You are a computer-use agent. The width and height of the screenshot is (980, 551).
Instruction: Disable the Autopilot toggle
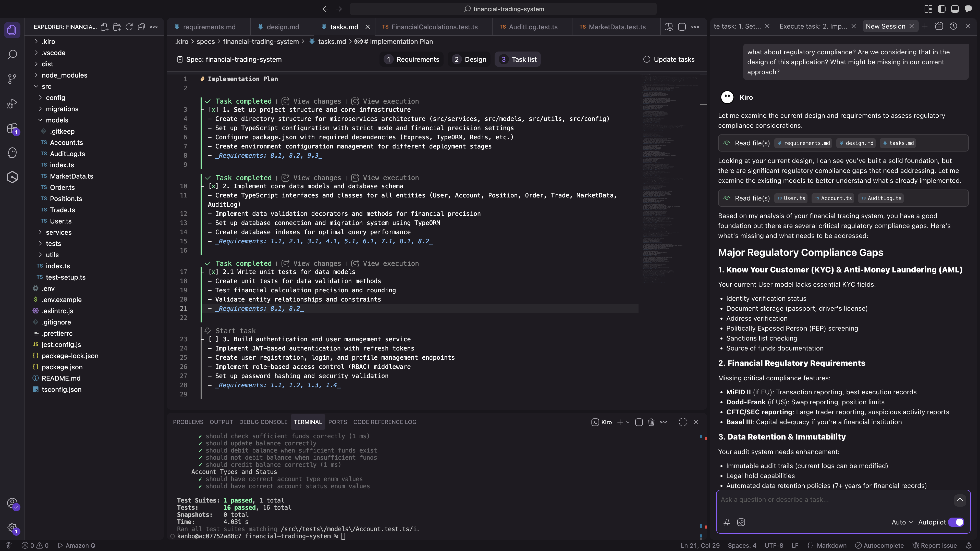tap(956, 522)
